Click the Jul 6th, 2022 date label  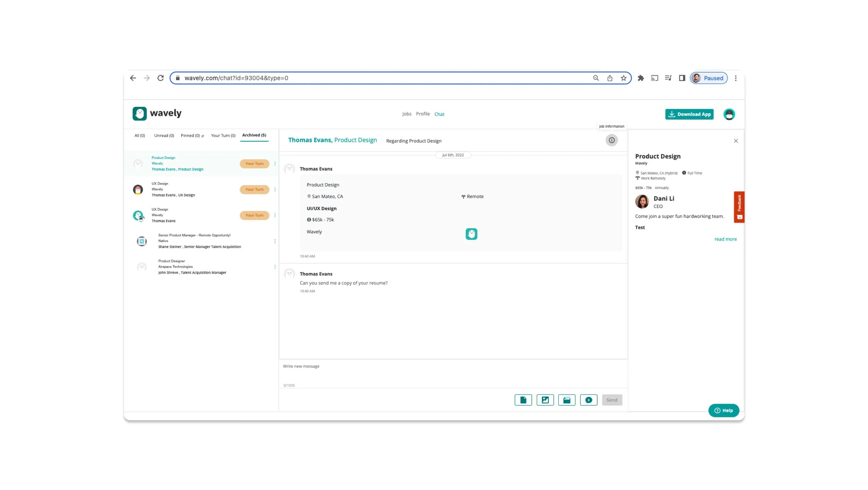pyautogui.click(x=453, y=155)
